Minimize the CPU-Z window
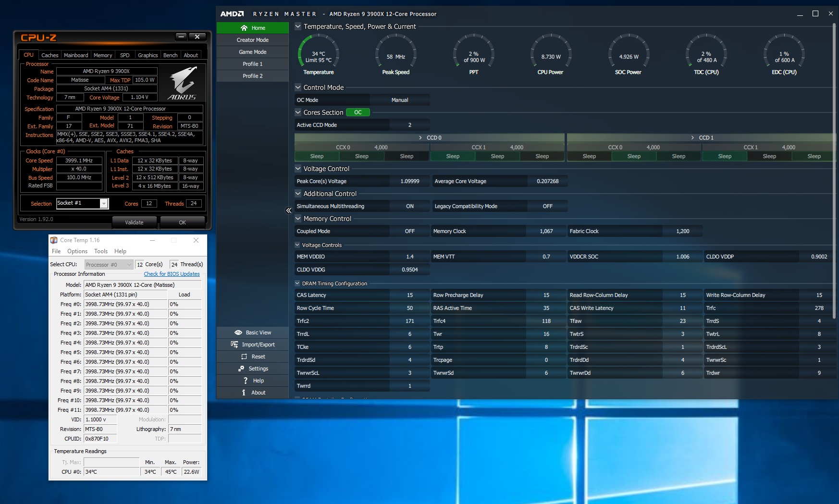839x504 pixels. click(181, 37)
